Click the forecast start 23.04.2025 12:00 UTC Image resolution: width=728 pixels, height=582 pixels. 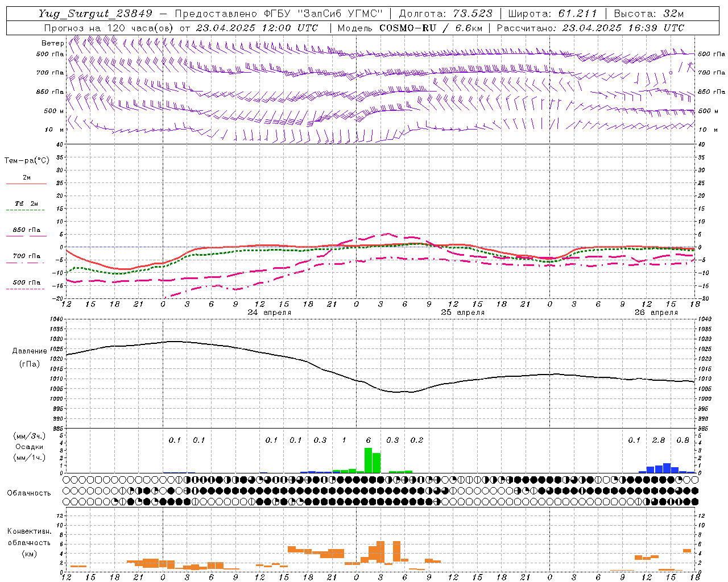coord(257,28)
